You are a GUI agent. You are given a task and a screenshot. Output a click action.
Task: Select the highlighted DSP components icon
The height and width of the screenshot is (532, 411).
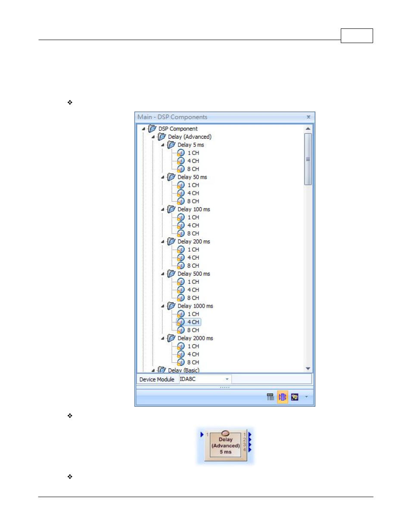[282, 397]
